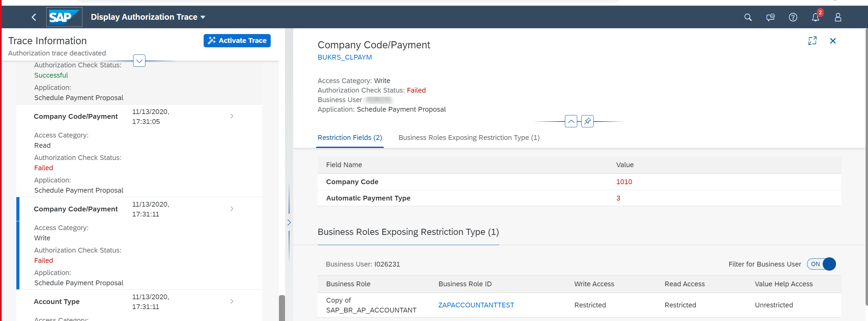Click the Read Access column header
Viewport: 868px width, 321px height.
click(684, 284)
